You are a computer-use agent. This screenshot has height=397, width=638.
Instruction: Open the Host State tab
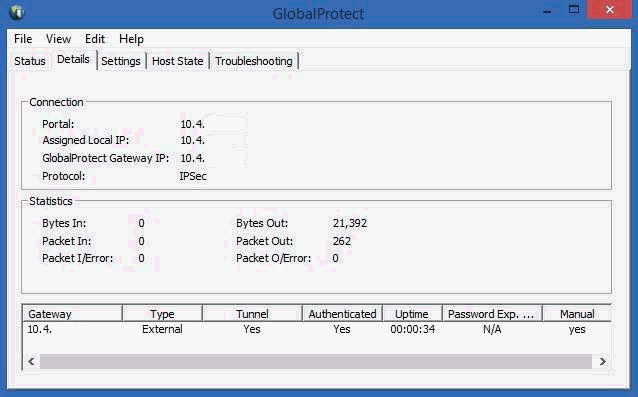[177, 61]
